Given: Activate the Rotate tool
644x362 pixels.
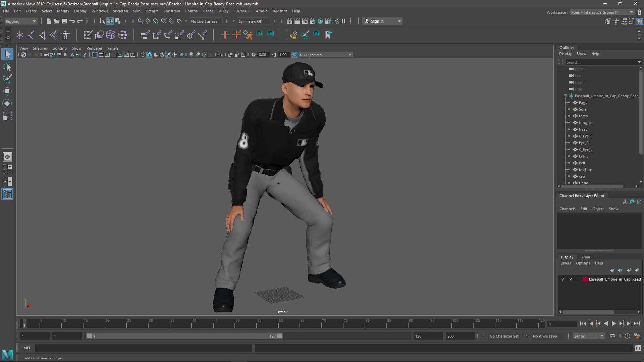Looking at the screenshot, I should 7,104.
